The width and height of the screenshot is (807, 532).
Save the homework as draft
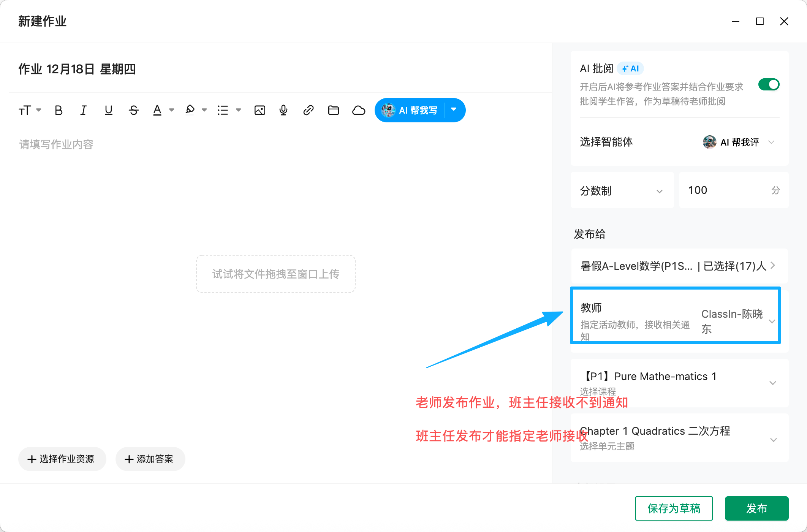(x=674, y=508)
